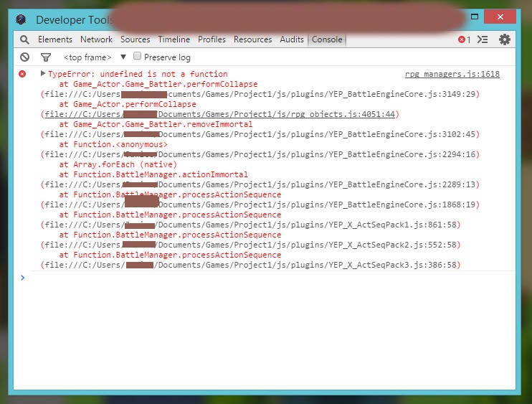Open DevTools settings gear icon
Screen dimensions: 532x404
[x=505, y=39]
